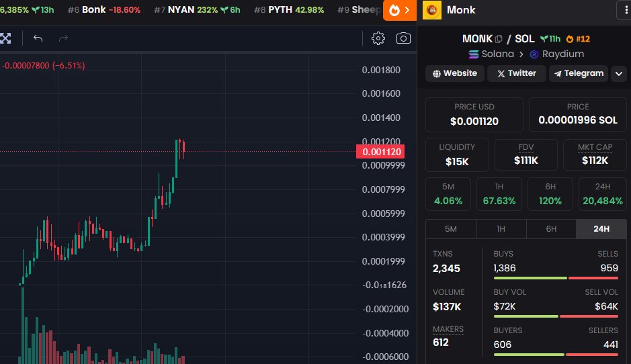Redo chart action arrow

tap(63, 38)
